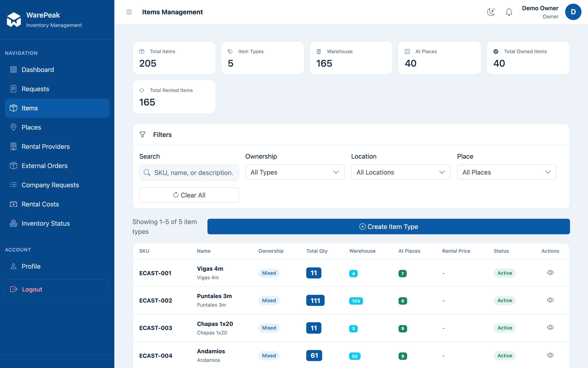Open the All Locations dropdown
588x368 pixels.
401,172
